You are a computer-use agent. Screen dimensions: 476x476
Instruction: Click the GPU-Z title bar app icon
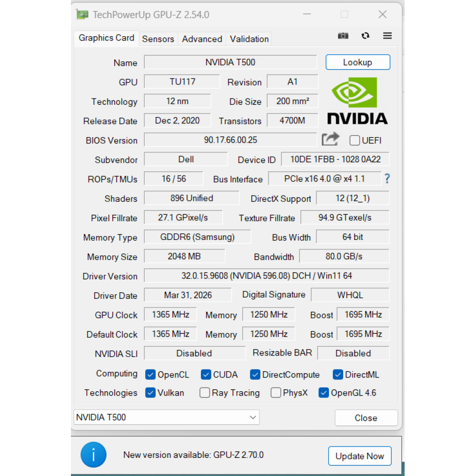[x=82, y=14]
